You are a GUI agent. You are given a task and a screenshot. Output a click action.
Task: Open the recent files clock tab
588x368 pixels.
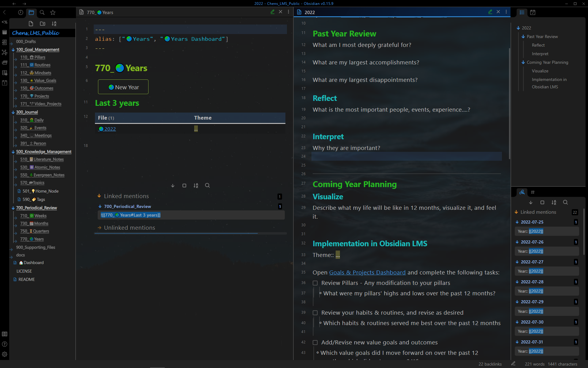point(21,13)
